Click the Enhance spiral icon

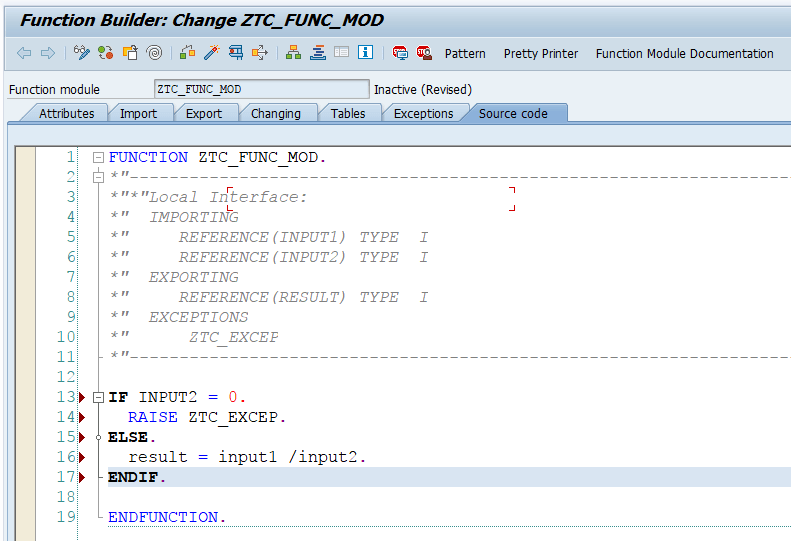(x=154, y=52)
